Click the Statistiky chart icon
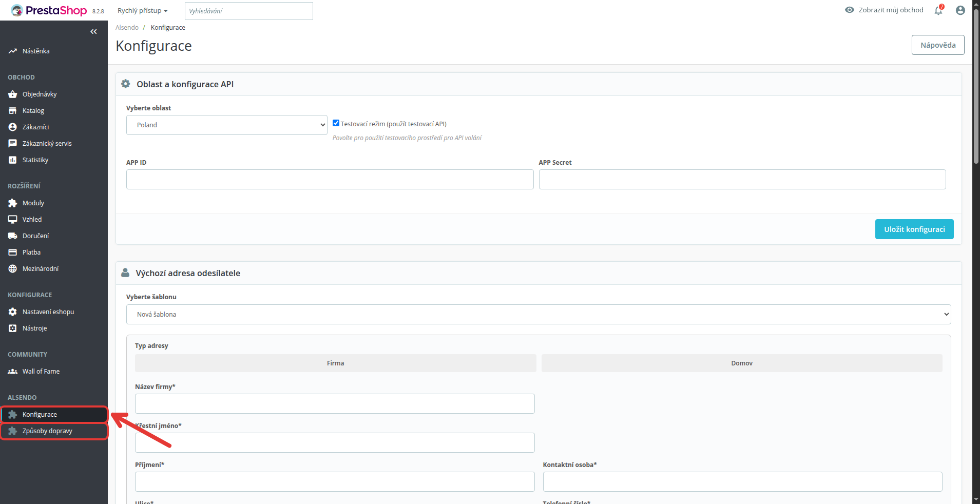The image size is (980, 504). pyautogui.click(x=13, y=160)
